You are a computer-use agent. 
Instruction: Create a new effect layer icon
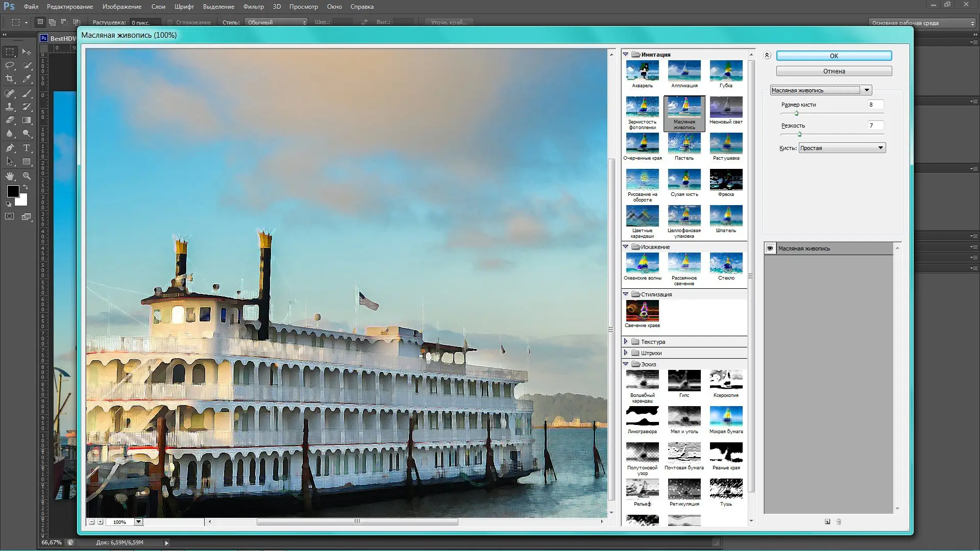827,521
